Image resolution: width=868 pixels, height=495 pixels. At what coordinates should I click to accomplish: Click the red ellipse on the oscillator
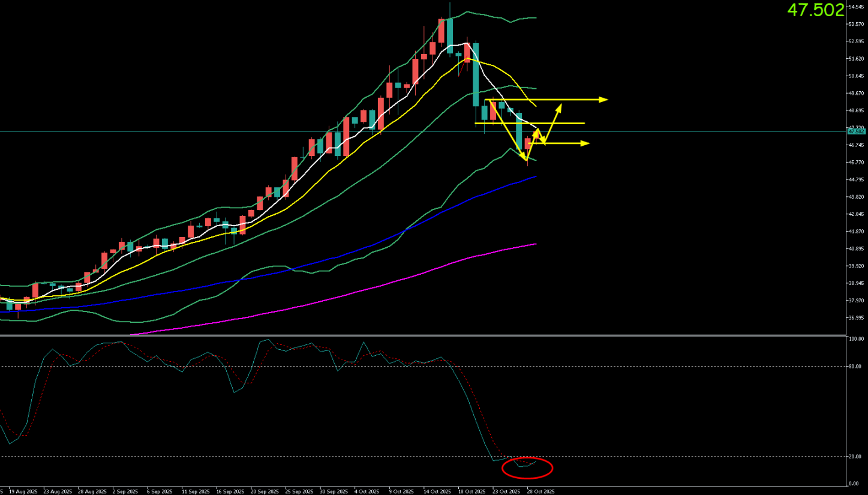click(527, 468)
